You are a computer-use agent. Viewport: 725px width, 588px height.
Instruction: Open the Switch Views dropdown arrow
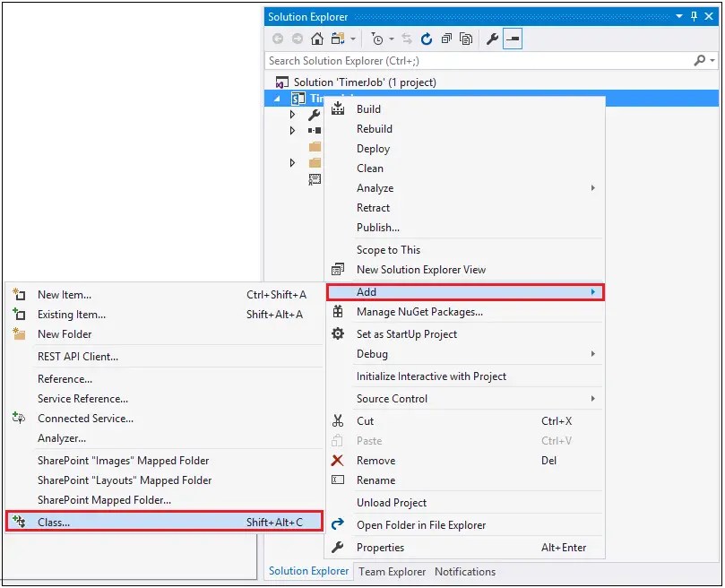(352, 39)
